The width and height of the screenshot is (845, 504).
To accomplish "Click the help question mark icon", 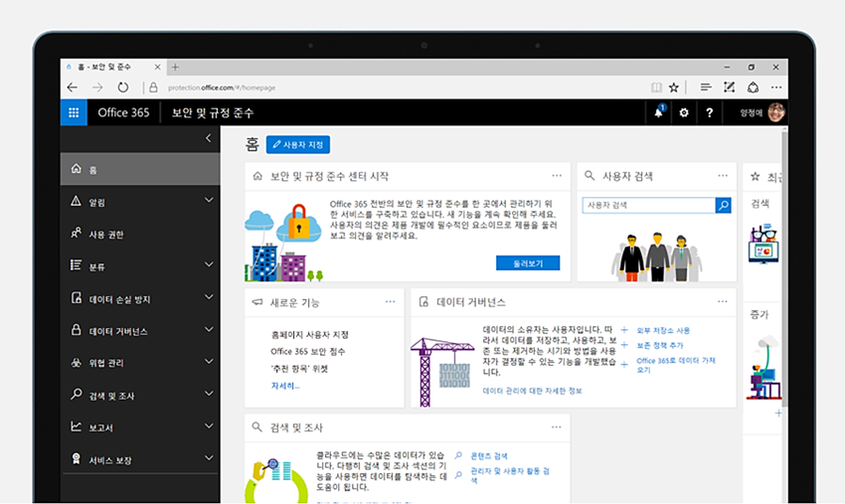I will point(710,112).
